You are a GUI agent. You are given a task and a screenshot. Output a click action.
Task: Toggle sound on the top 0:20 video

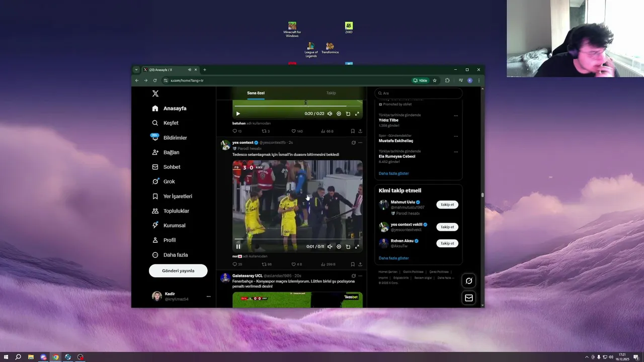[330, 114]
